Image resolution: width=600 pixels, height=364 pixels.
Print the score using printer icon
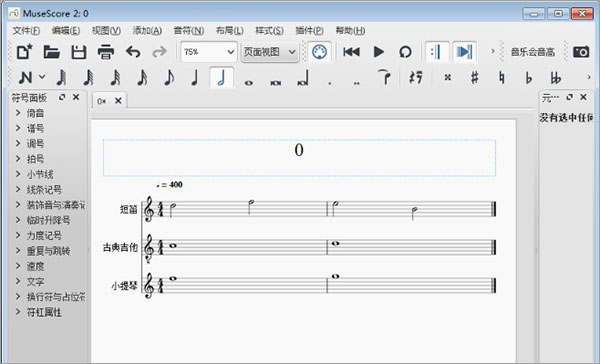(x=106, y=52)
